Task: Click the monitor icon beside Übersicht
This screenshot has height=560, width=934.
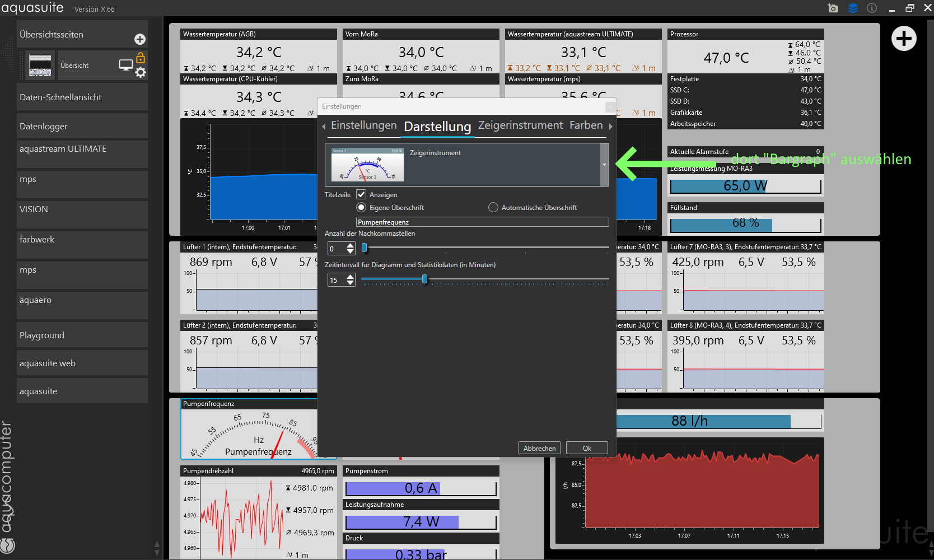Action: (125, 65)
